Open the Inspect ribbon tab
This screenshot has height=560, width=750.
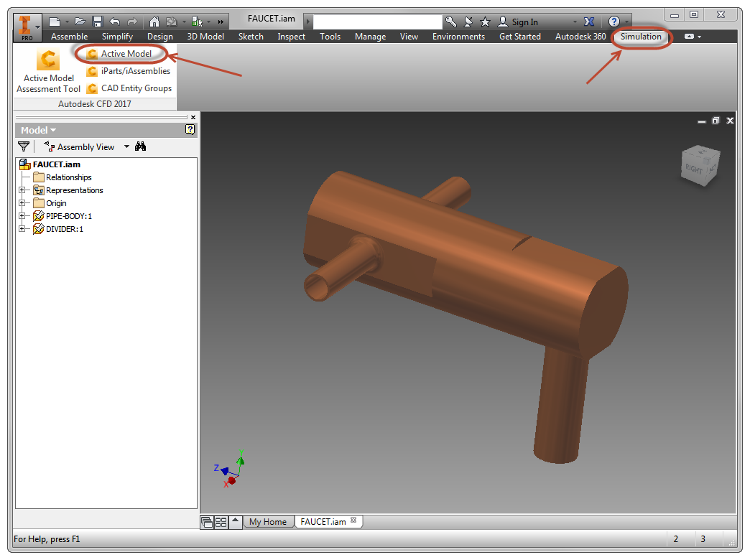[x=291, y=37]
